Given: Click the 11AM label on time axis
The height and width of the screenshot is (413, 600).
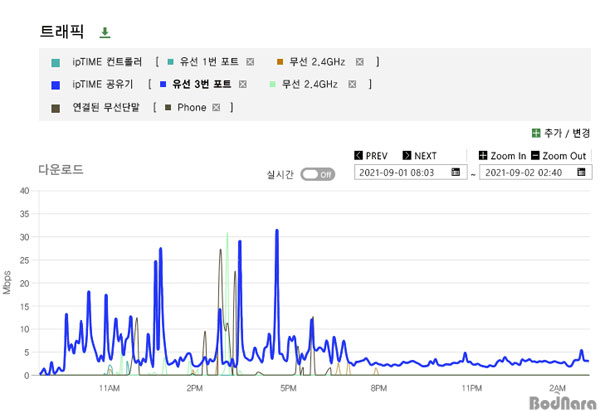Looking at the screenshot, I should tap(109, 389).
